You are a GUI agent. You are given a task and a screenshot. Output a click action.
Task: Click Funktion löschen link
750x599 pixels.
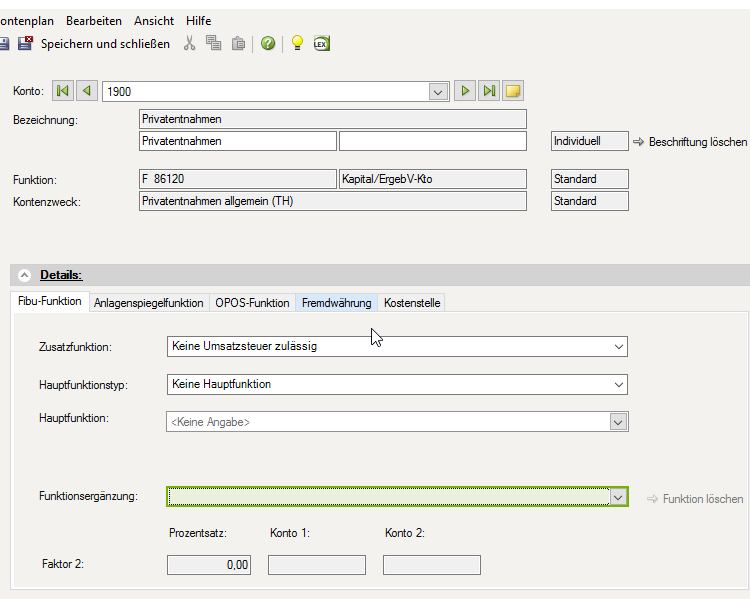(x=703, y=499)
